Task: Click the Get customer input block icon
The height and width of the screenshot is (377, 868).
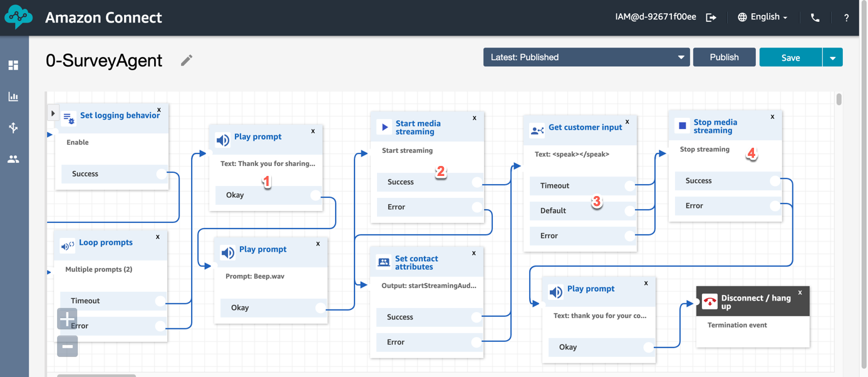Action: (x=537, y=130)
